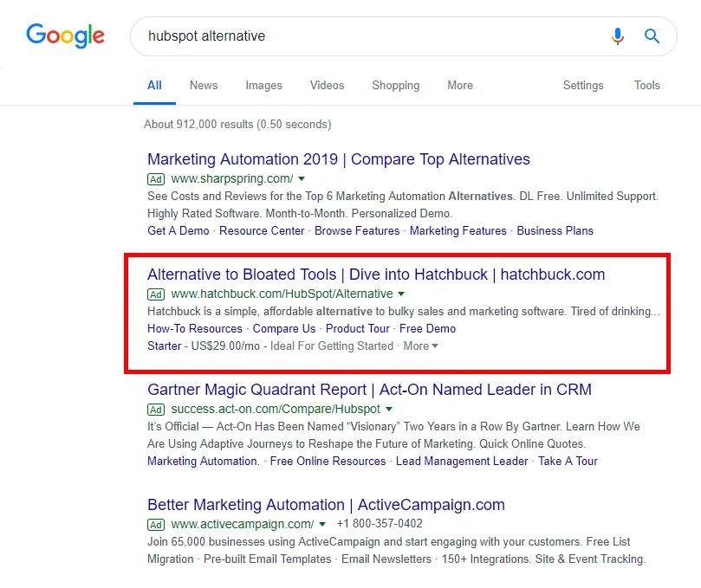Switch to the Shopping tab
The width and height of the screenshot is (701, 588).
396,86
